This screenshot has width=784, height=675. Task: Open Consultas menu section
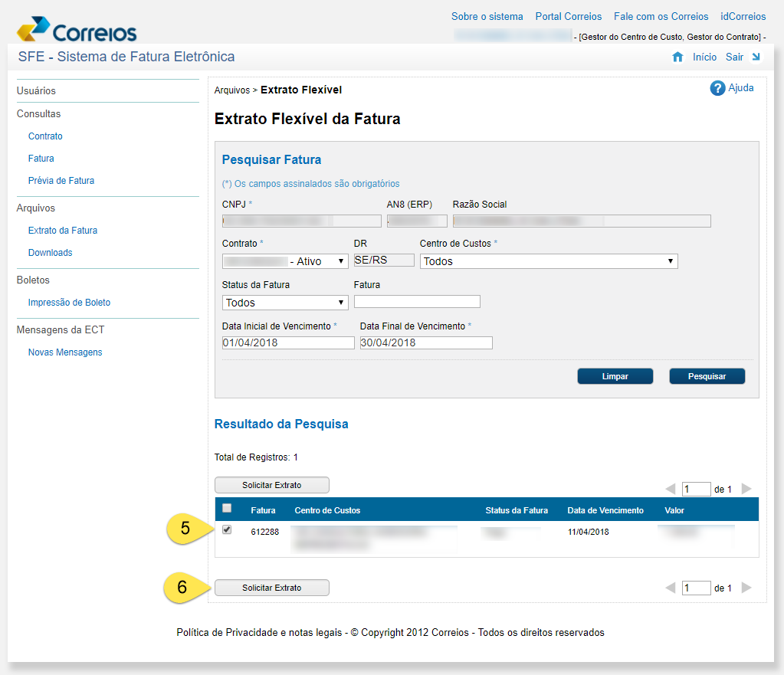click(38, 113)
